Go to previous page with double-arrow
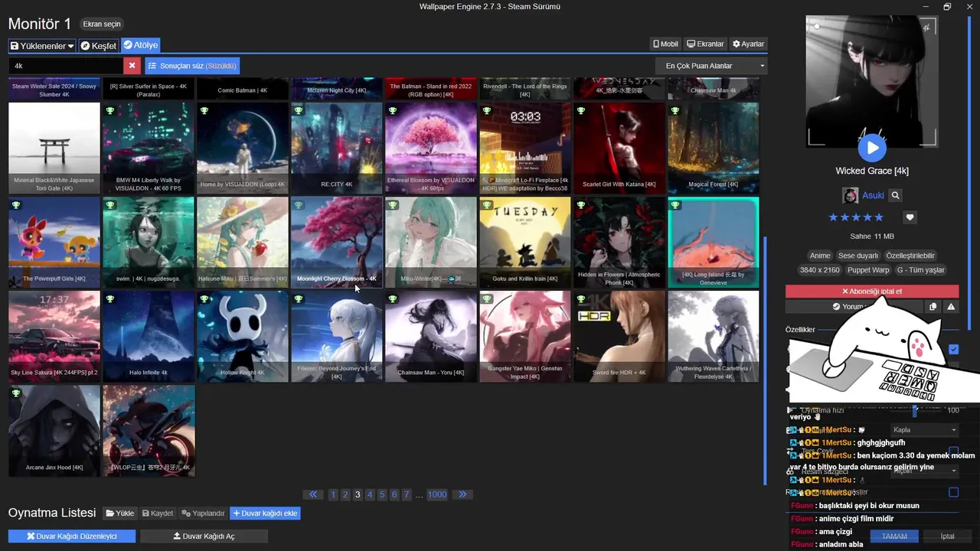The image size is (980, 551). [313, 494]
